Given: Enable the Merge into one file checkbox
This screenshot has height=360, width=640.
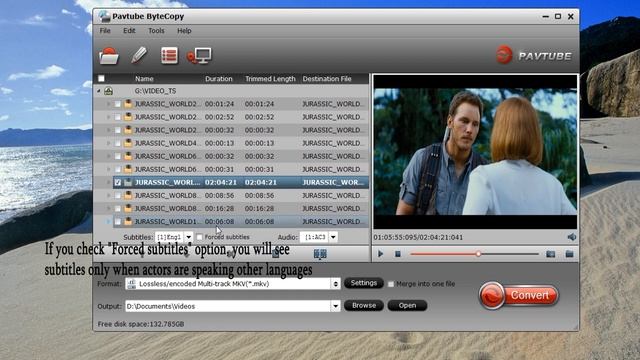Looking at the screenshot, I should [x=391, y=284].
